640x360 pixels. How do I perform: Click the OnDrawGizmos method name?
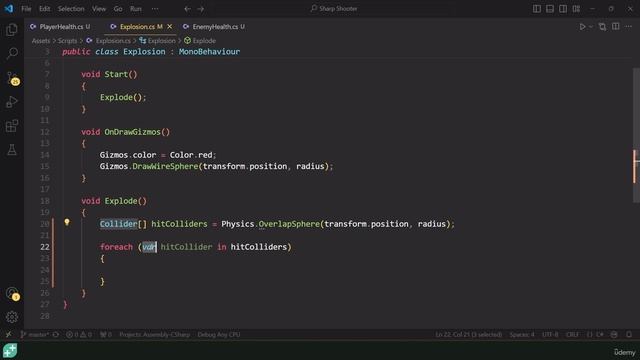[x=132, y=132]
